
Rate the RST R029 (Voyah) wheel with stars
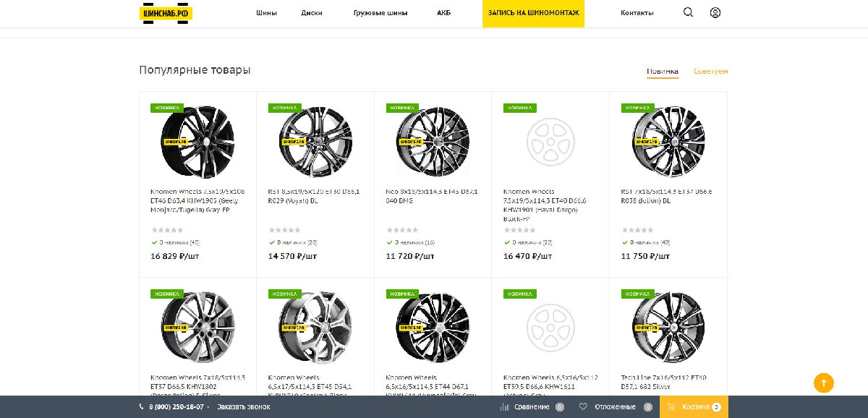pyautogui.click(x=284, y=230)
